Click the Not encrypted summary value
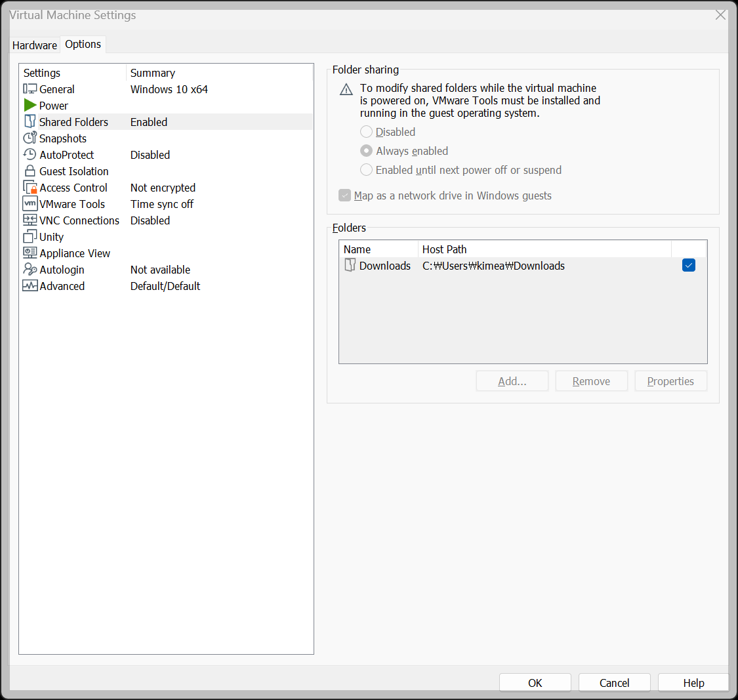 tap(163, 188)
